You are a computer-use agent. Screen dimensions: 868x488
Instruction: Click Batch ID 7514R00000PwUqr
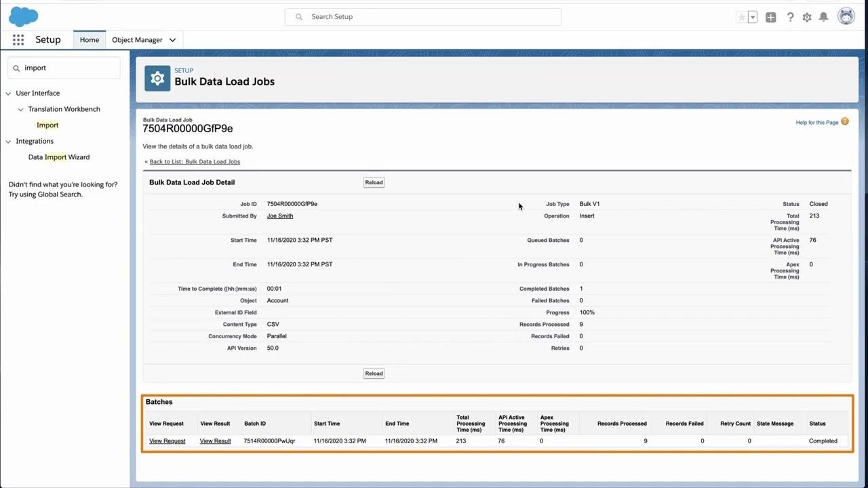[x=269, y=441]
